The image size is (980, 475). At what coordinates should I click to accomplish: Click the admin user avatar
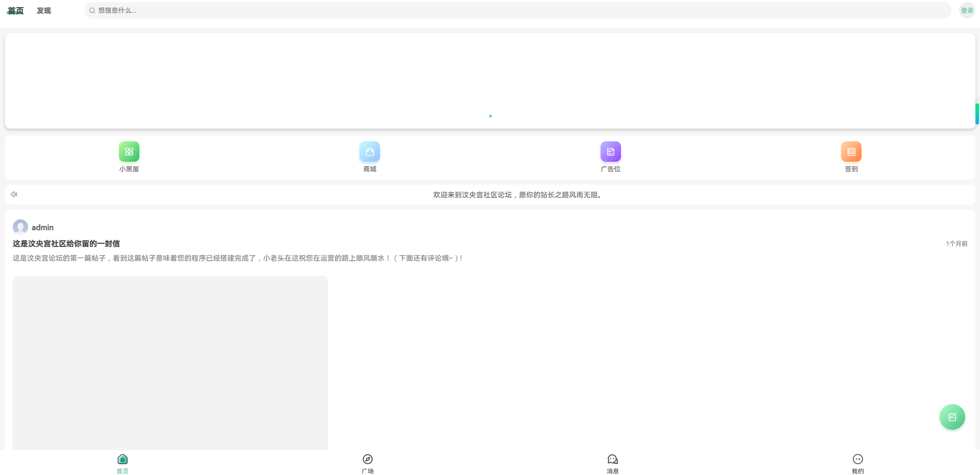click(x=20, y=227)
